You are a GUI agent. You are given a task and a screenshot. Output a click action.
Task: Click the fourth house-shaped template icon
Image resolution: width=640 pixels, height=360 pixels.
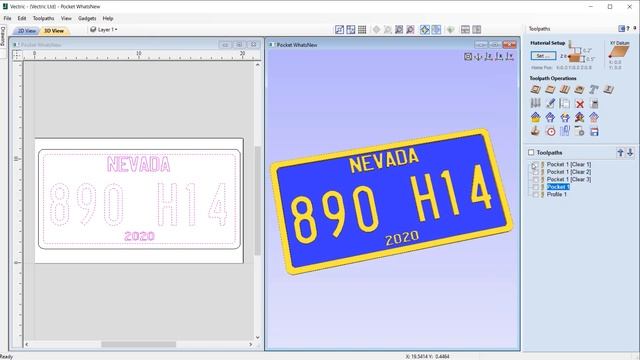click(x=579, y=118)
